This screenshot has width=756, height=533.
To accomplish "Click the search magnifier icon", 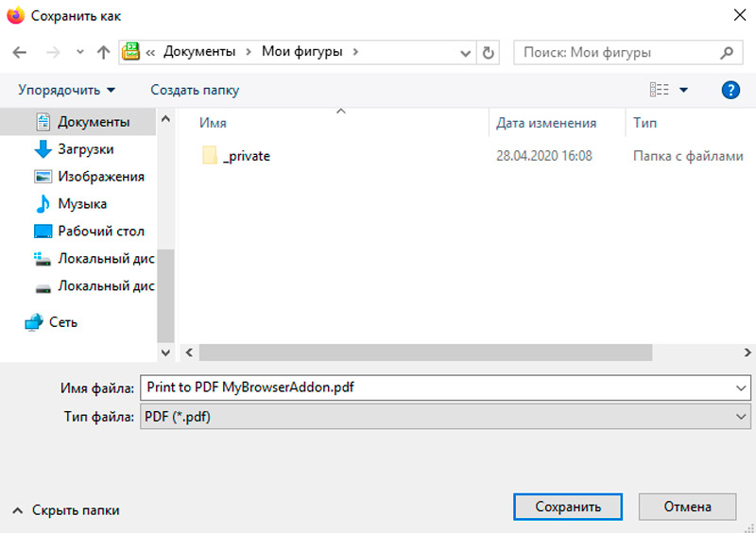I will (x=726, y=52).
